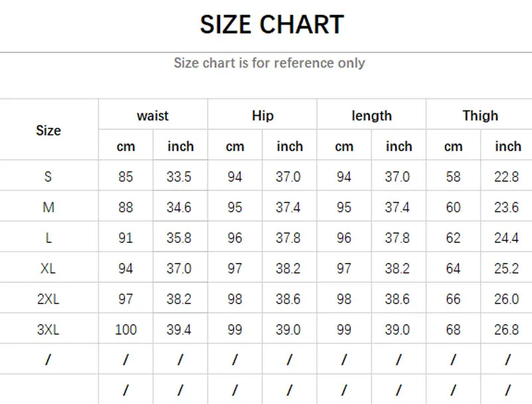The image size is (532, 404).
Task: Select the length column header
Action: coord(372,116)
